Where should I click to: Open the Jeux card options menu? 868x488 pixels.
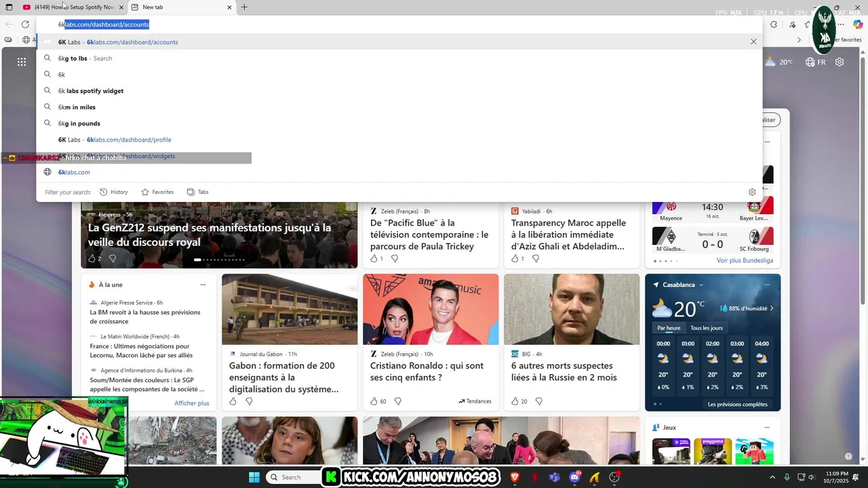coord(767,428)
